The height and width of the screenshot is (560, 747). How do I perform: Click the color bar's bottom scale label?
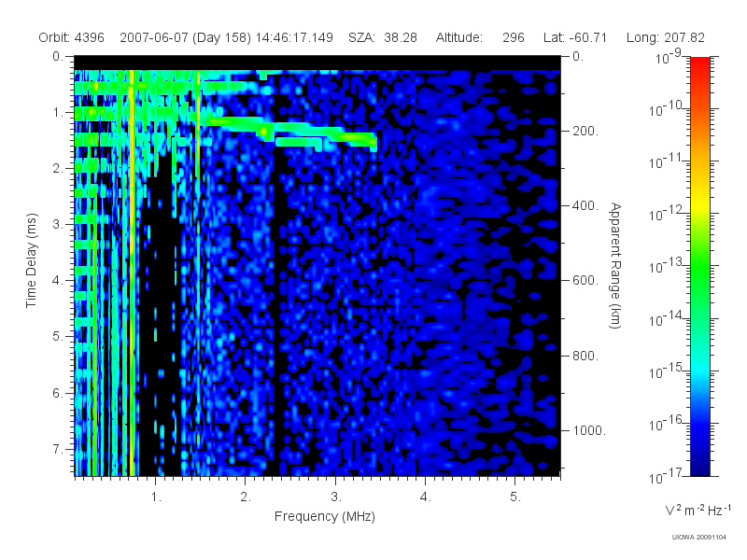666,476
